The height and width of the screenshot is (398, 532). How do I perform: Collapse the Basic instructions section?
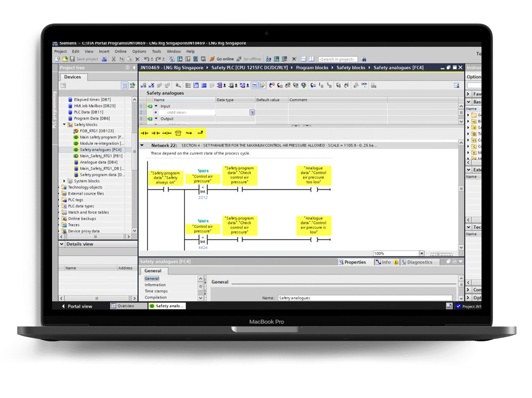pyautogui.click(x=468, y=102)
